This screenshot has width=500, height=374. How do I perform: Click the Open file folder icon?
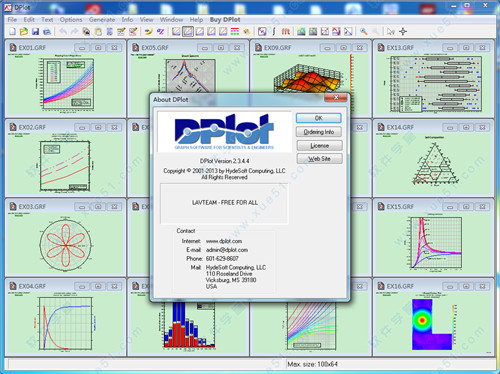click(24, 31)
